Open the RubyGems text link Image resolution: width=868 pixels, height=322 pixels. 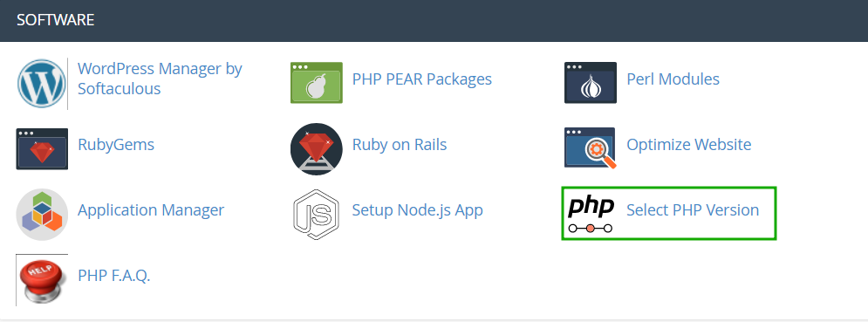[116, 145]
